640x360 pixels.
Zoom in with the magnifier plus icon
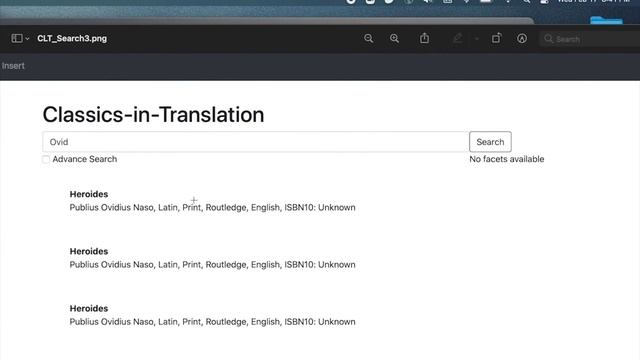coord(394,38)
